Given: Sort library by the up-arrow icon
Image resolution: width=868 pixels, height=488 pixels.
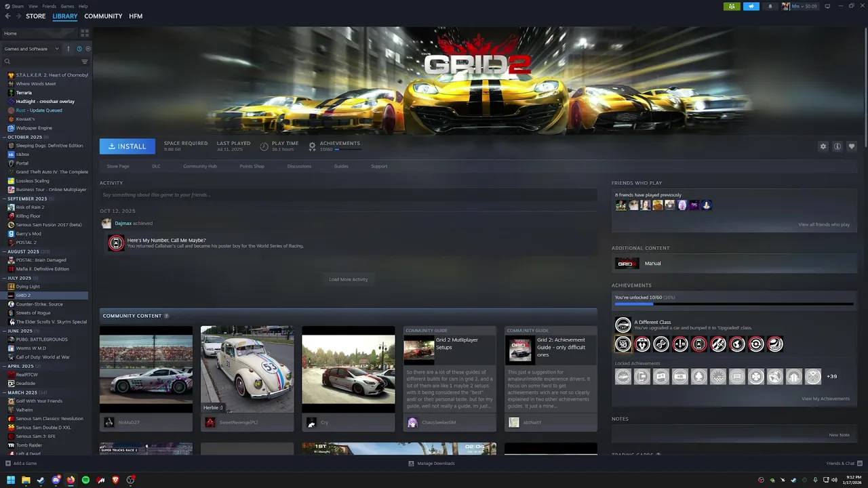Looking at the screenshot, I should point(68,49).
